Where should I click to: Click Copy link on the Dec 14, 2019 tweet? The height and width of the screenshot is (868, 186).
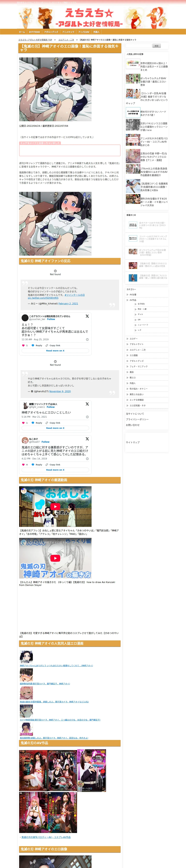53,465
